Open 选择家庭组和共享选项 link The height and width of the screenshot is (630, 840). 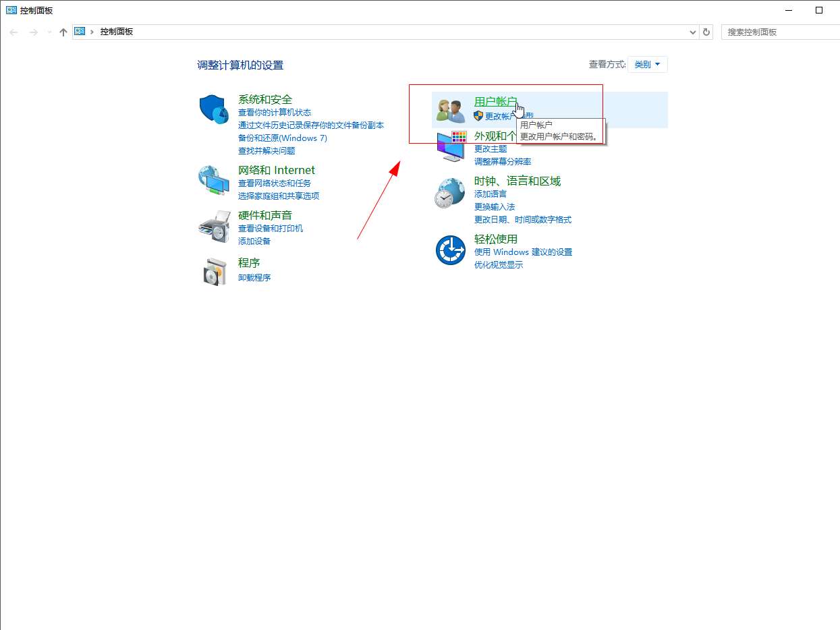pyautogui.click(x=279, y=196)
